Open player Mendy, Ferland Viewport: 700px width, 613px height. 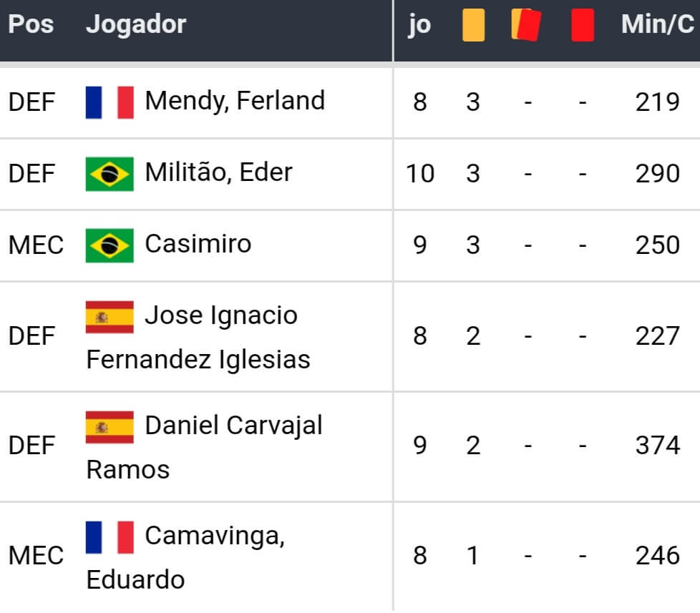pyautogui.click(x=235, y=101)
